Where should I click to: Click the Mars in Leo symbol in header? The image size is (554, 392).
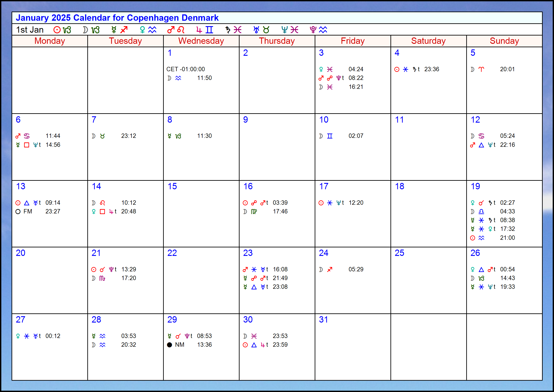click(176, 30)
